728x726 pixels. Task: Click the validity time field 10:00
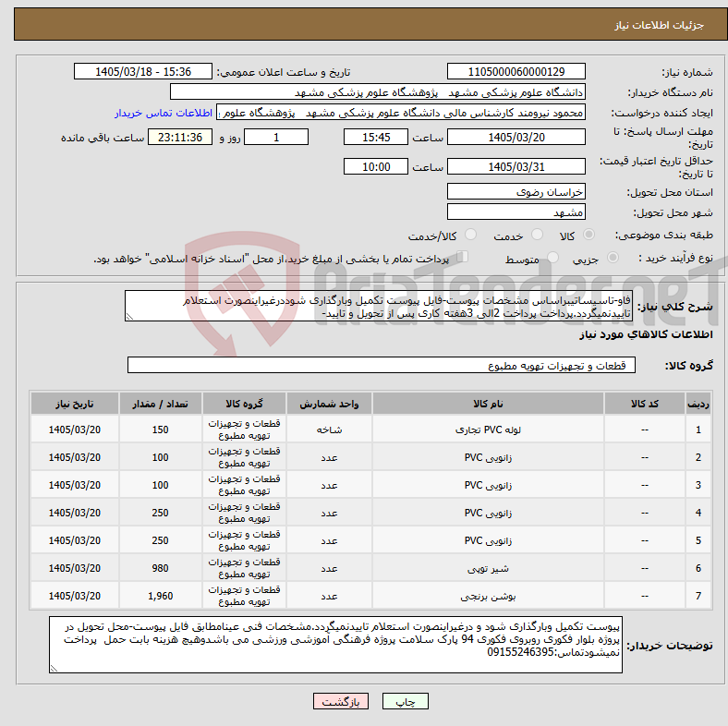pos(376,166)
